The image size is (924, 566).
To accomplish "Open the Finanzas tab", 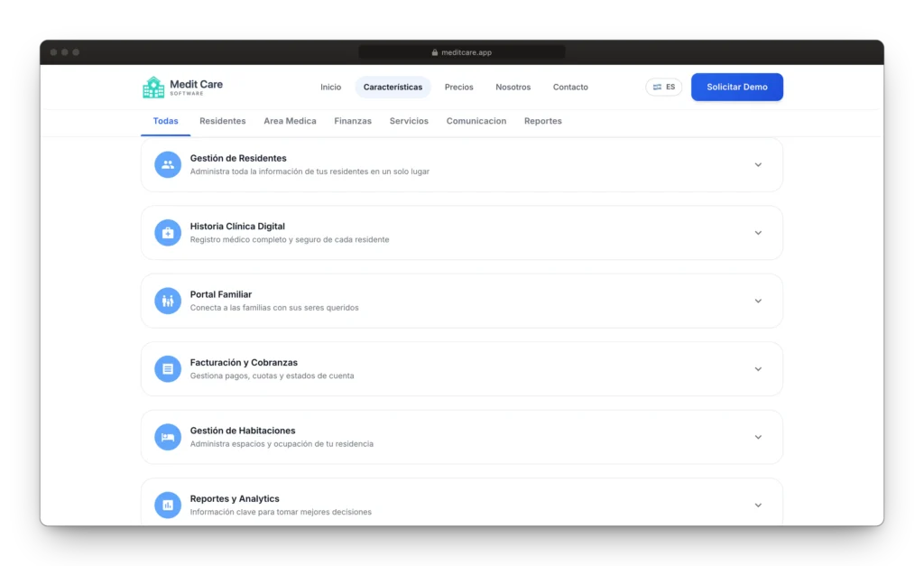I will [353, 121].
